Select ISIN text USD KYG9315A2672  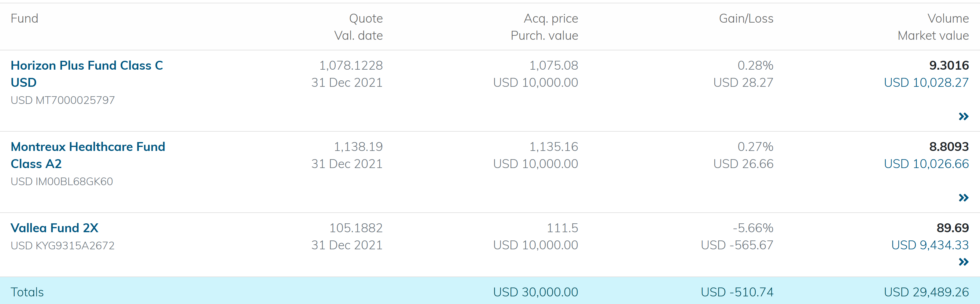tap(62, 245)
